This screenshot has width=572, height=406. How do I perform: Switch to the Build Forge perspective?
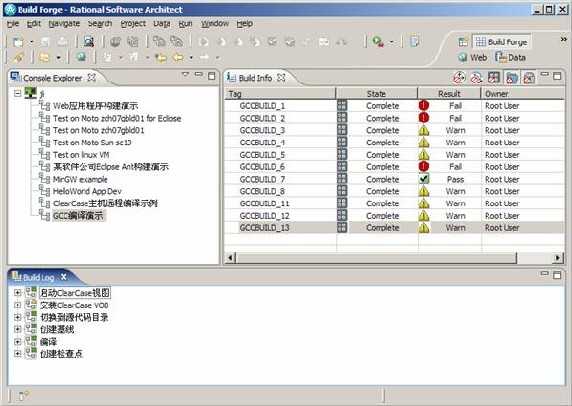(502, 42)
